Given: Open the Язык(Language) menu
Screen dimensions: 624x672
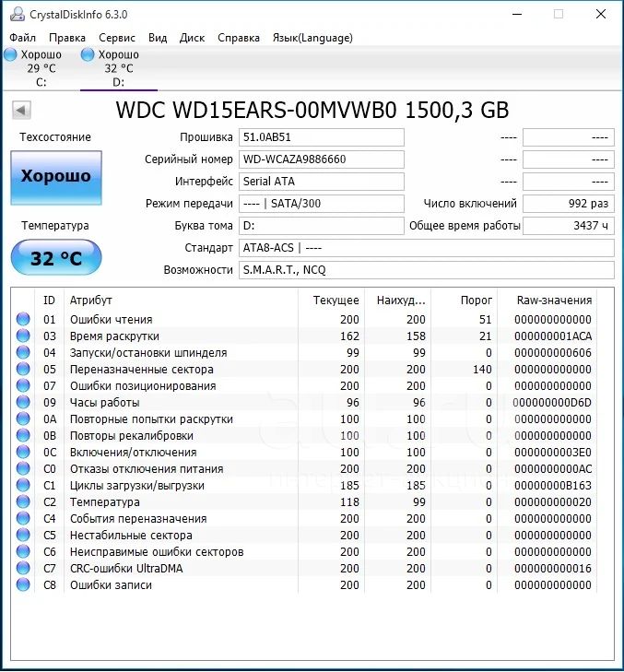Looking at the screenshot, I should coord(312,38).
